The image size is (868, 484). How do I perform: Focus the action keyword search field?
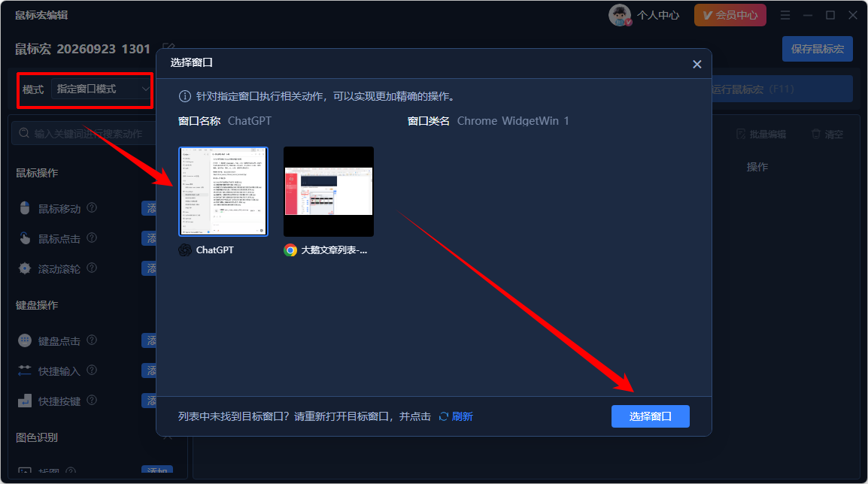[84, 133]
